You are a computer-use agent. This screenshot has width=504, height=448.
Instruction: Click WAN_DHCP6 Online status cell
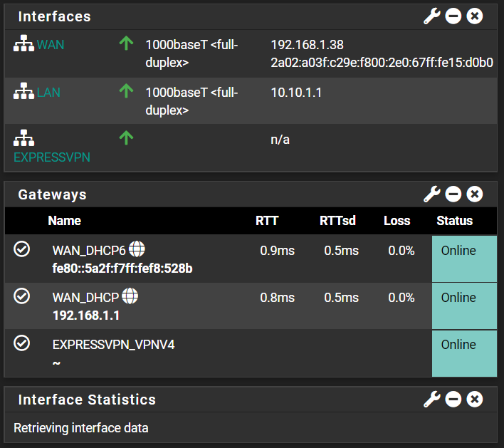click(464, 259)
